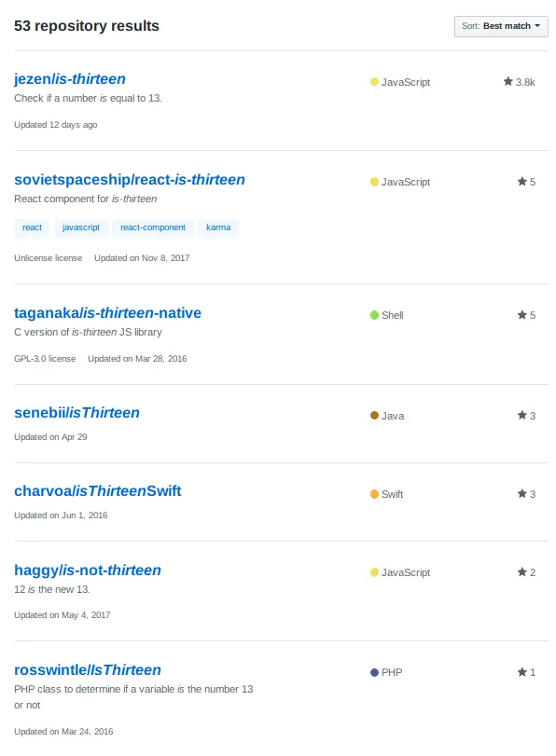Open haggy/is-not-thirteen repository link

88,570
